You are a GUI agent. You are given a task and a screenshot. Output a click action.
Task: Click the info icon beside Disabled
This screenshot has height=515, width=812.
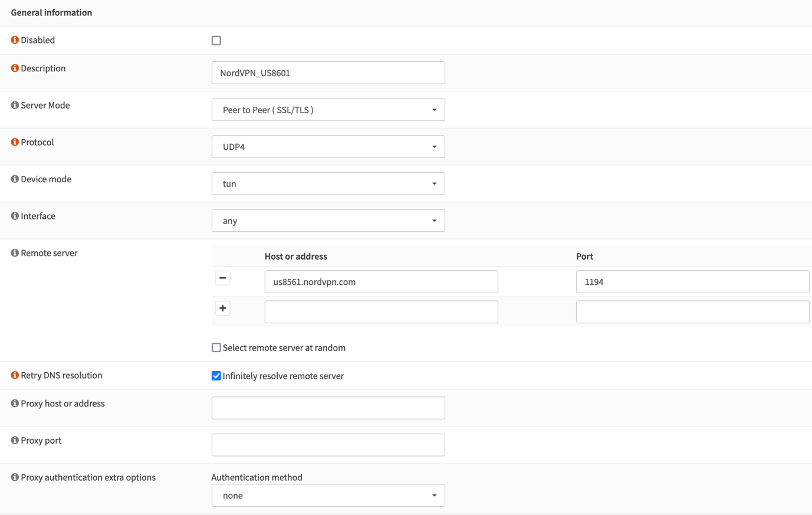[15, 40]
